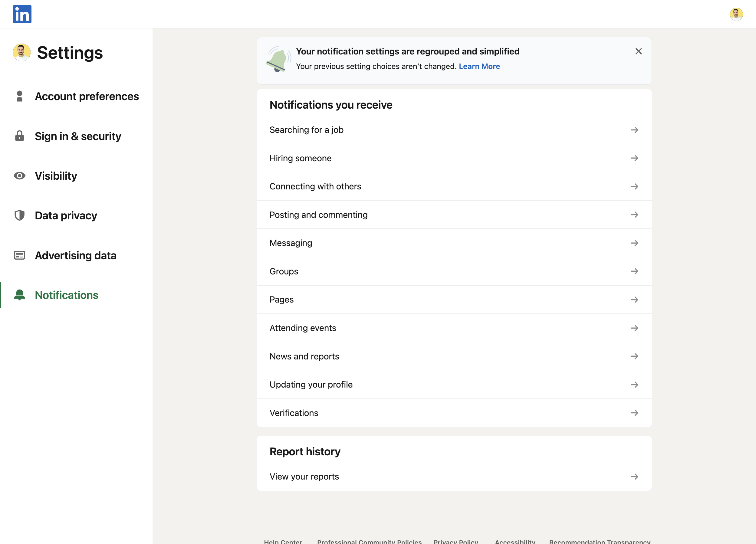The width and height of the screenshot is (756, 544).
Task: Open Connecting with others notifications
Action: click(454, 186)
